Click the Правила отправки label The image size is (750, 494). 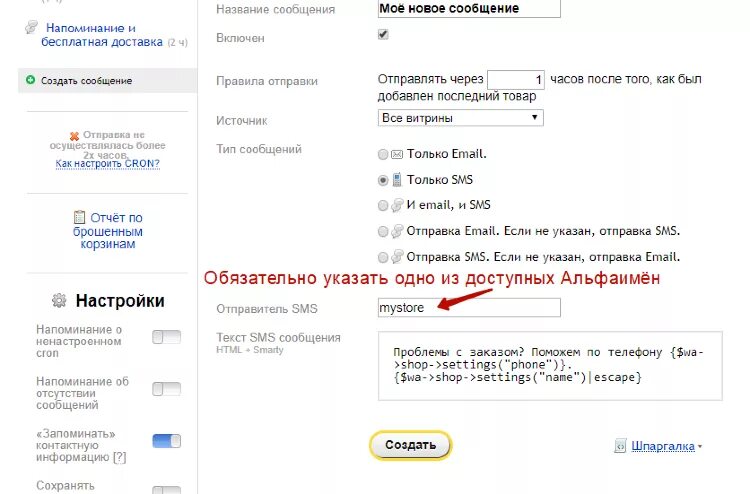click(267, 81)
